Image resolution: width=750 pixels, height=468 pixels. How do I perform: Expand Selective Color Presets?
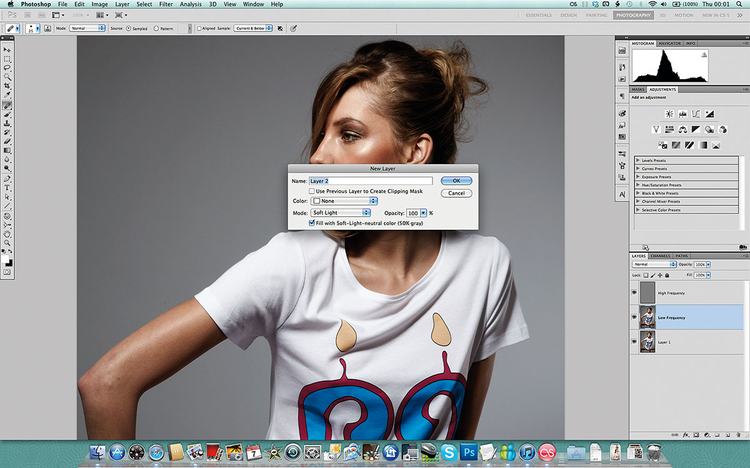[x=638, y=210]
